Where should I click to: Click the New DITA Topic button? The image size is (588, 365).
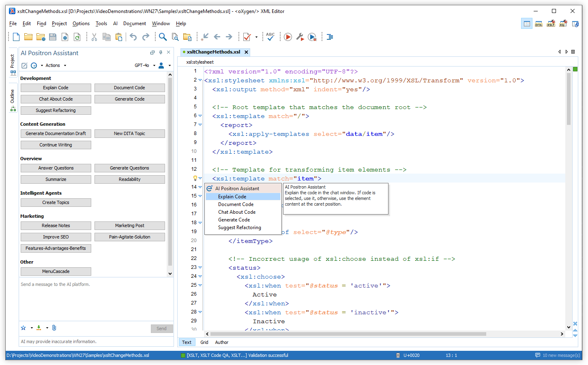pyautogui.click(x=129, y=133)
